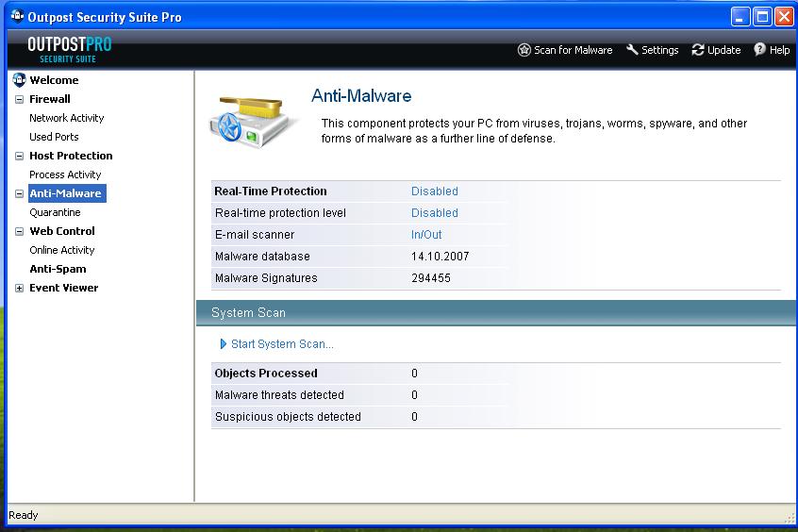Click the OutpostPro Security Suite logo

point(69,50)
